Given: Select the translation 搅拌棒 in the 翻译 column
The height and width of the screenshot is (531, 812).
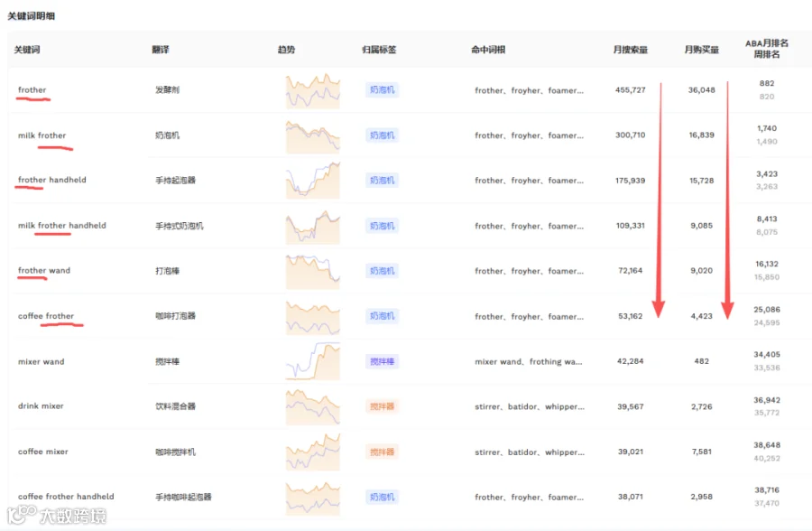Looking at the screenshot, I should click(x=167, y=361).
